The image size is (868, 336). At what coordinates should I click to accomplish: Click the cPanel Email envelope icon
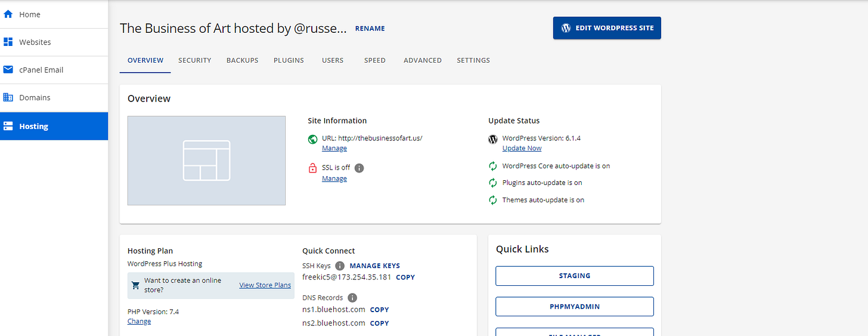(x=8, y=69)
